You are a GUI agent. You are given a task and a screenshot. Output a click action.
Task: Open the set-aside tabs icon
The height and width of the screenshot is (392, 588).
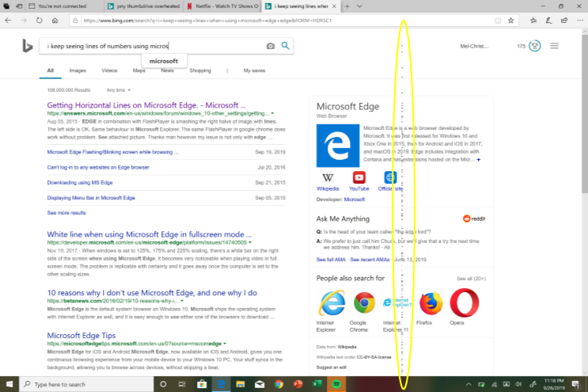6,6
